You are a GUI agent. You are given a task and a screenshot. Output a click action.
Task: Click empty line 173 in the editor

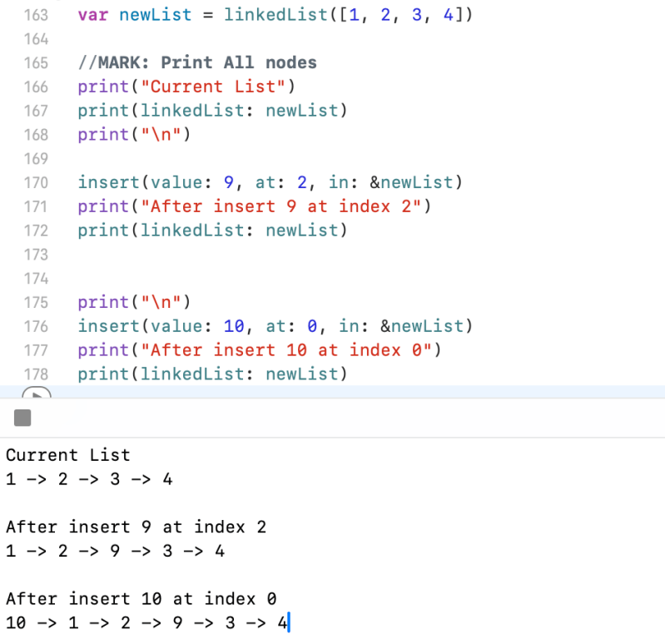[250, 254]
